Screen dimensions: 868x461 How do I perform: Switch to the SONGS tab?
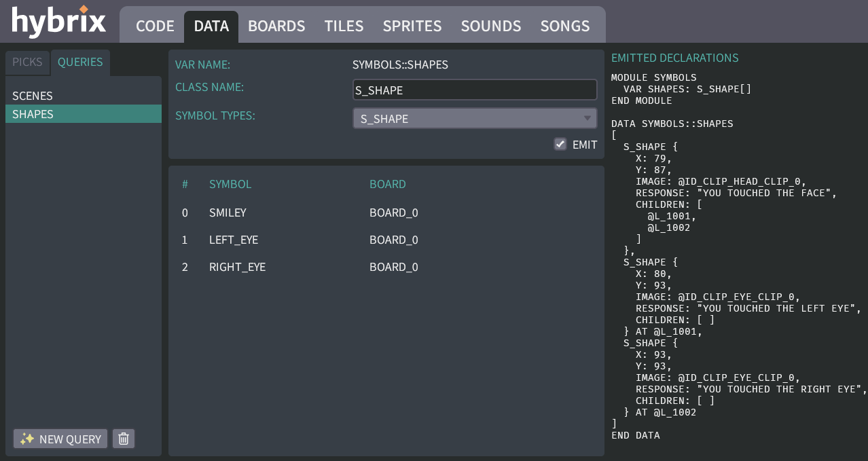(564, 26)
